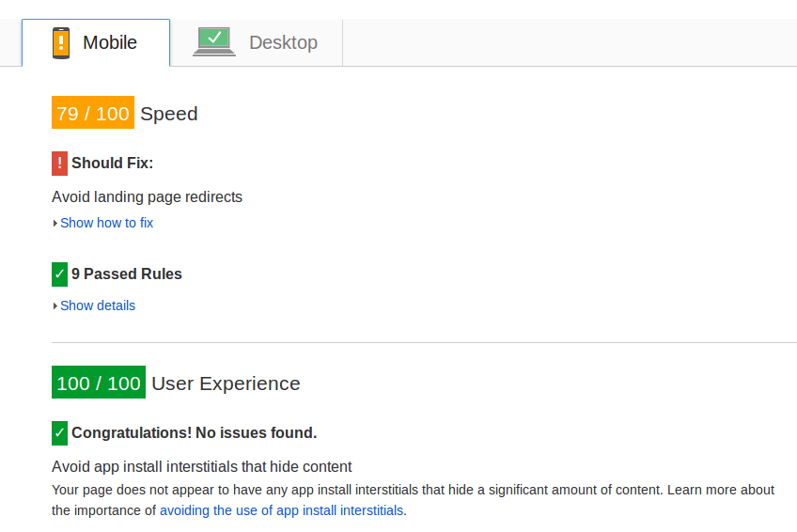Switch to the Desktop tab
This screenshot has width=797, height=532.
point(257,42)
